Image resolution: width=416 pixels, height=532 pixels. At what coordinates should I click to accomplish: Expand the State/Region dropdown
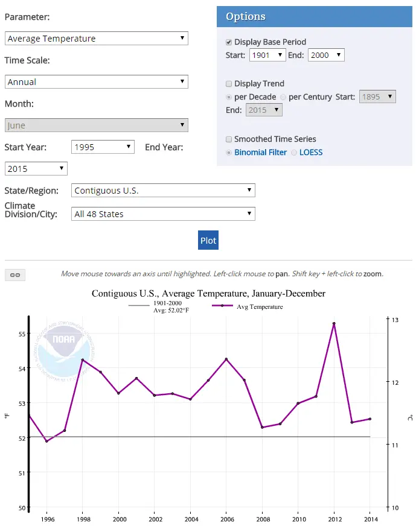point(163,191)
